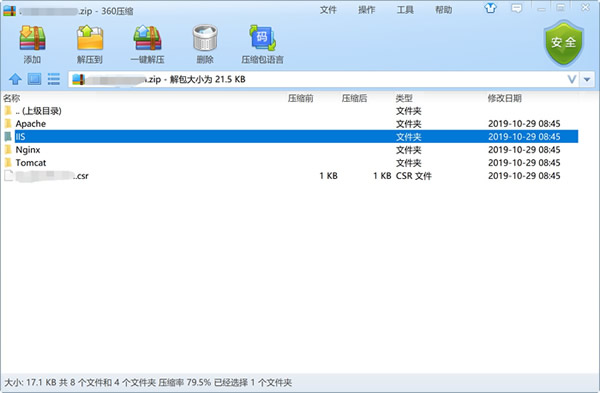The height and width of the screenshot is (393, 600).
Task: Close the 360压缩 window
Action: click(x=585, y=8)
